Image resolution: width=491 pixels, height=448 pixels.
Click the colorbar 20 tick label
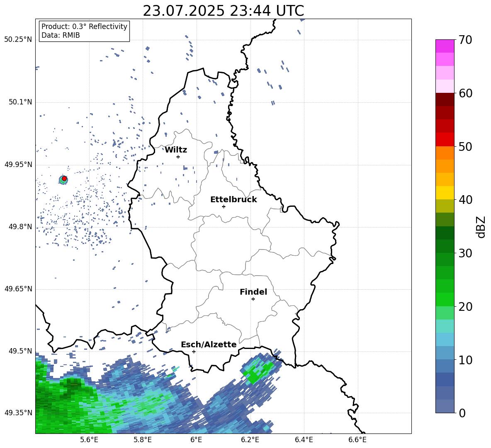pos(465,306)
